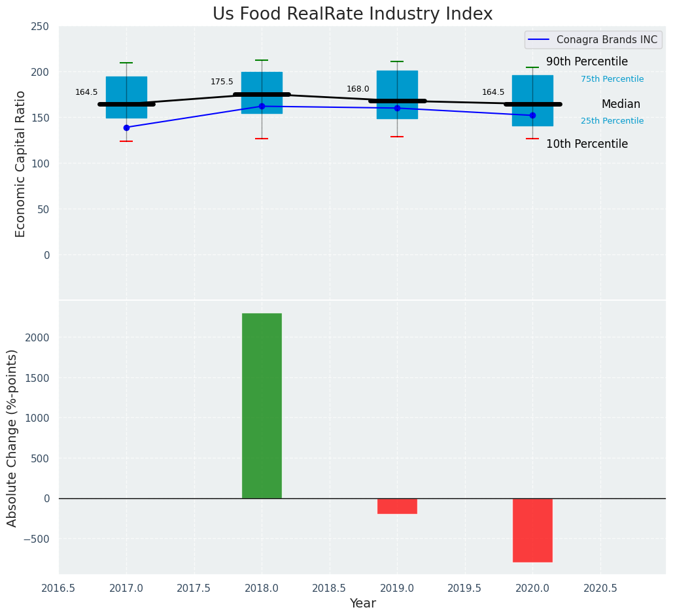The width and height of the screenshot is (673, 616).
Task: Click the Absolute Change (%-points) axis label
Action: coord(12,437)
